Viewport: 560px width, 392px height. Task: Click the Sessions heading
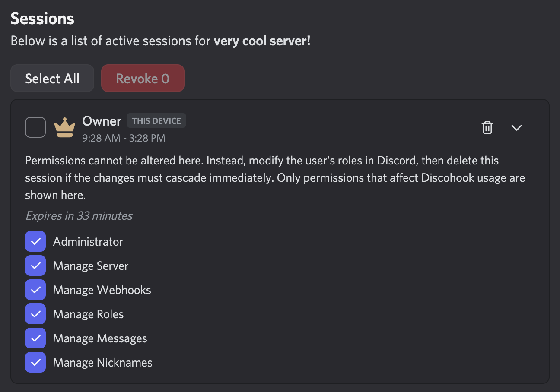click(42, 19)
